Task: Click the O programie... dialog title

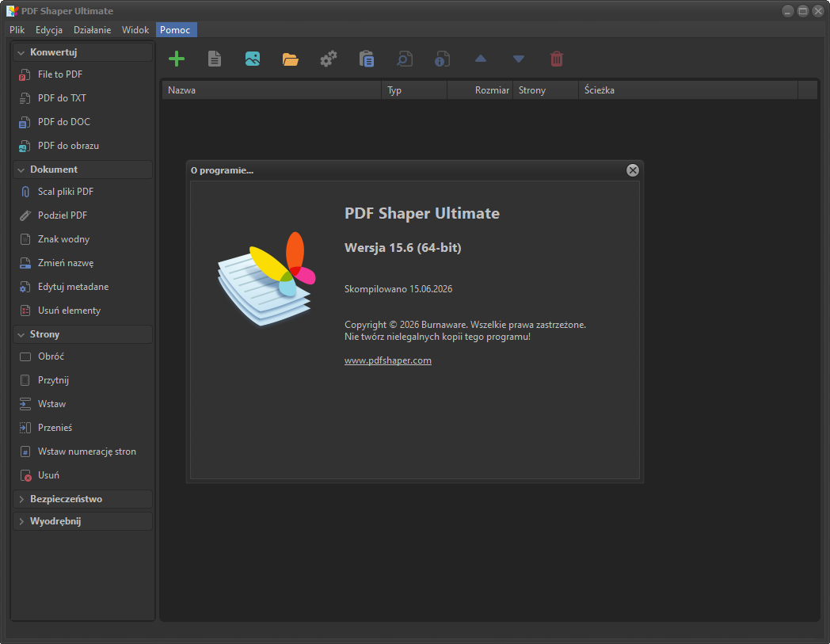Action: point(222,170)
